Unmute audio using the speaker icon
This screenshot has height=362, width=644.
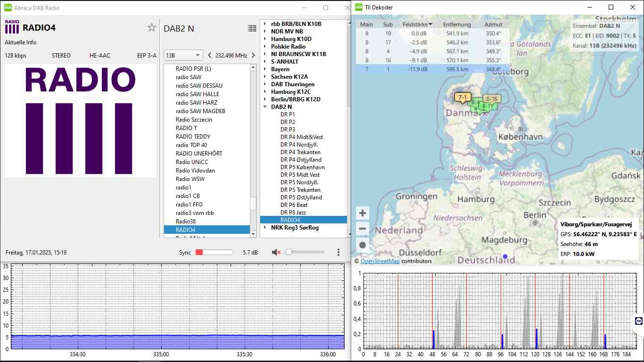click(x=276, y=253)
